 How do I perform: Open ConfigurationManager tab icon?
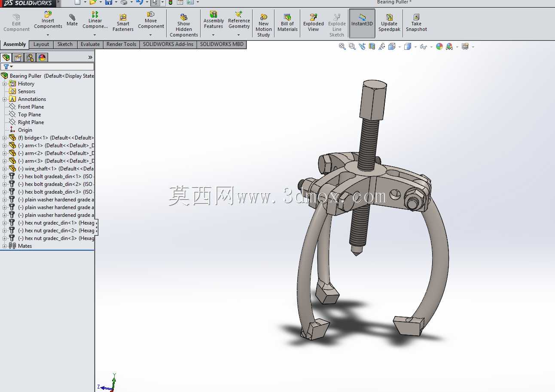[x=30, y=57]
